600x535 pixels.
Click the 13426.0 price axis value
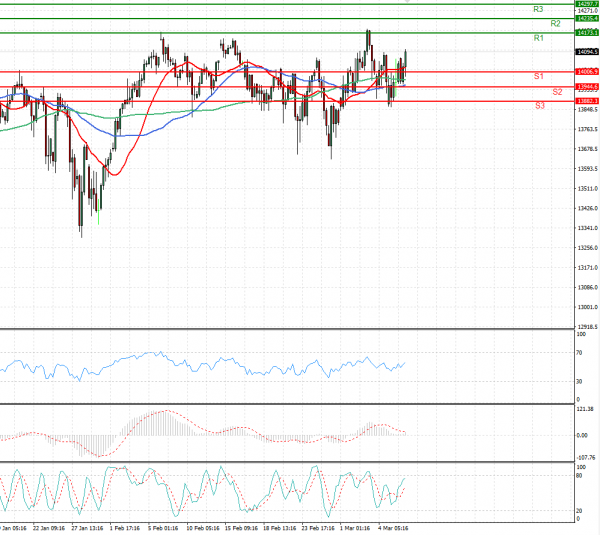click(587, 209)
